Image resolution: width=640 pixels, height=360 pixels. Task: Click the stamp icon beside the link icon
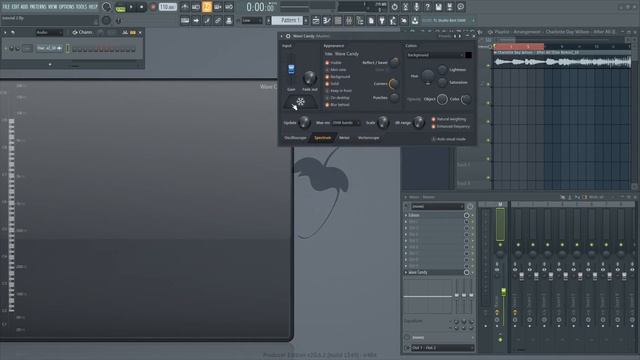tap(229, 20)
